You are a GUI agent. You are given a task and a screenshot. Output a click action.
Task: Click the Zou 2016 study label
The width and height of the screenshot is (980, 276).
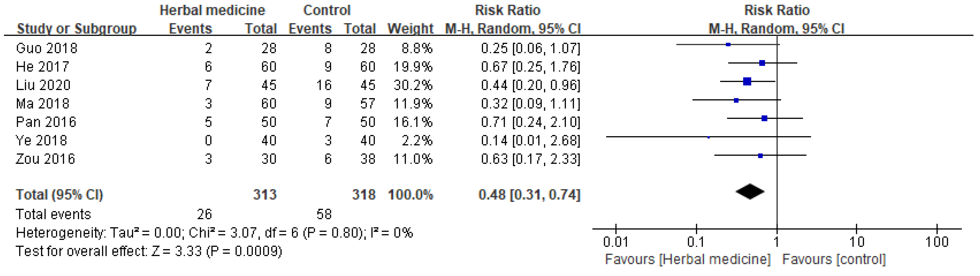click(45, 159)
